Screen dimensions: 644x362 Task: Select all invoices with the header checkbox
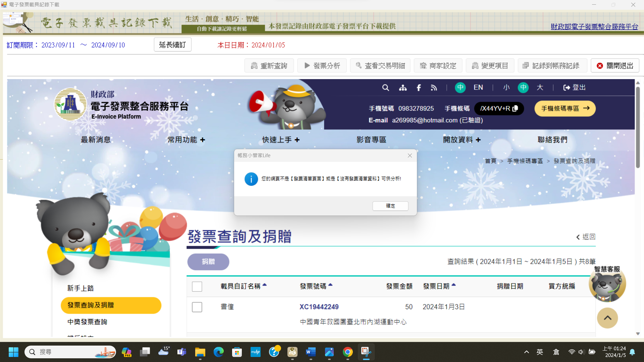[x=197, y=287]
